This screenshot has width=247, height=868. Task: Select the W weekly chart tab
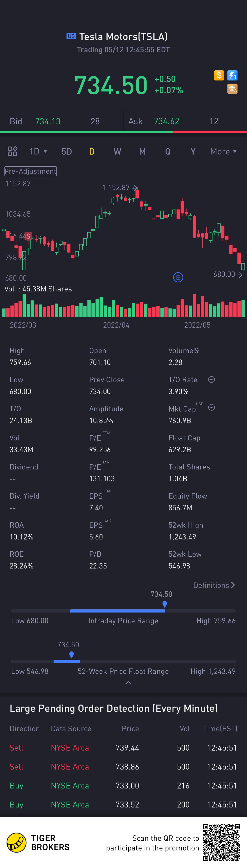point(117,151)
